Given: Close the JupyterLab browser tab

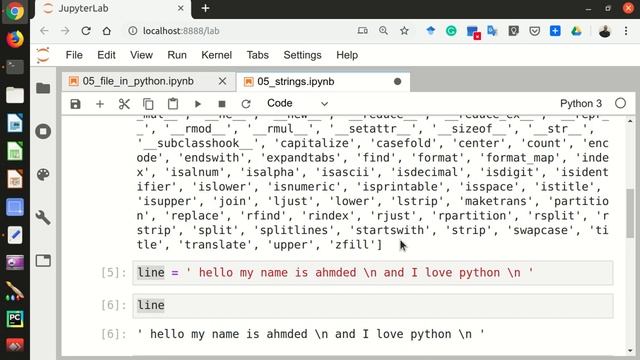Looking at the screenshot, I should point(180,8).
